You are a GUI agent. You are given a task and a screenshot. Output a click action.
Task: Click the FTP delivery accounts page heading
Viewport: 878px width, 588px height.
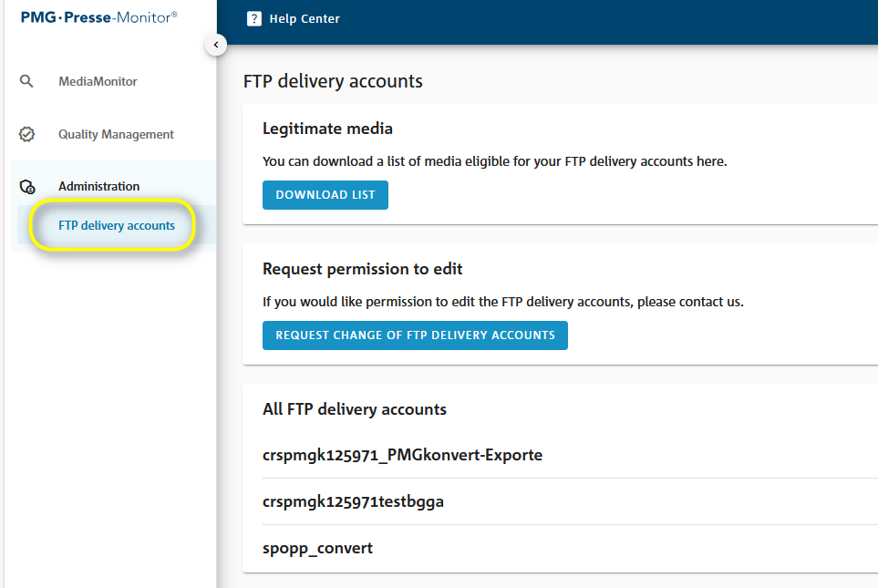tap(333, 81)
